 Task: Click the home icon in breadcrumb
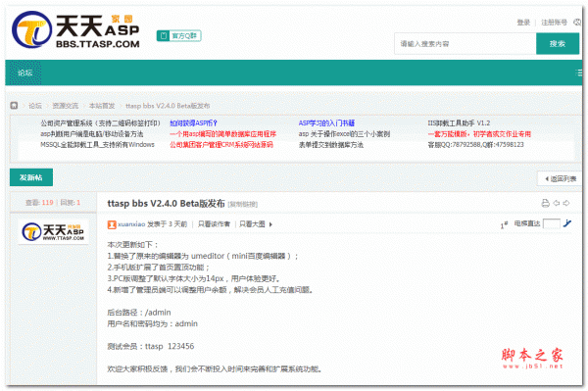[x=14, y=106]
